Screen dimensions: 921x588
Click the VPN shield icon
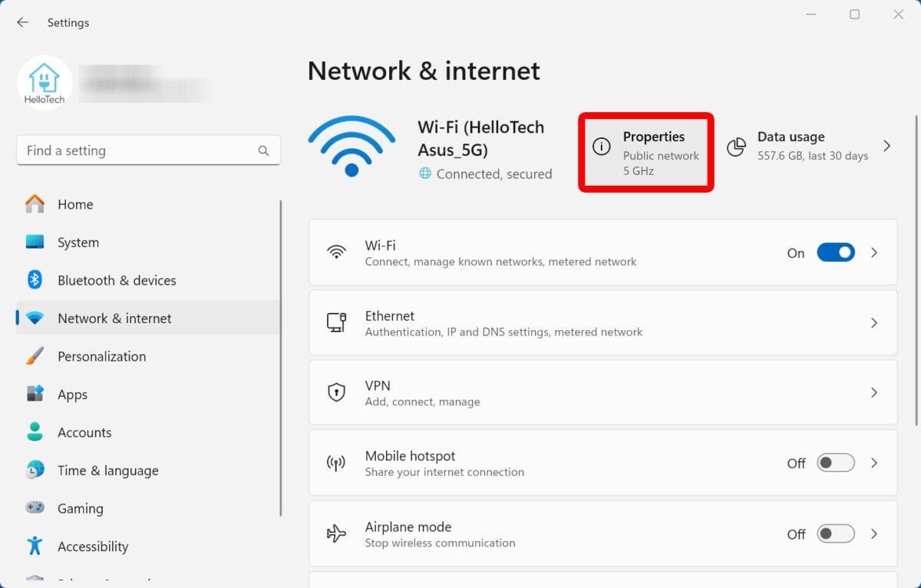pos(336,392)
